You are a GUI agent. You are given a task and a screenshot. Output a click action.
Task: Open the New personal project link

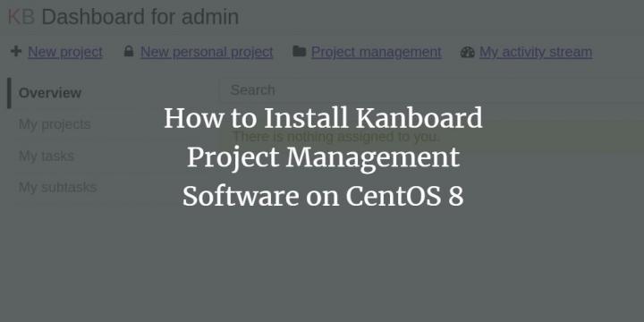point(207,52)
